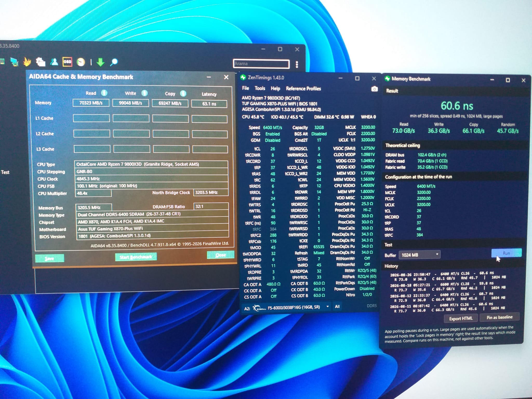Click the Test item in AIDA64 left panel
532x399 pixels.
point(5,172)
